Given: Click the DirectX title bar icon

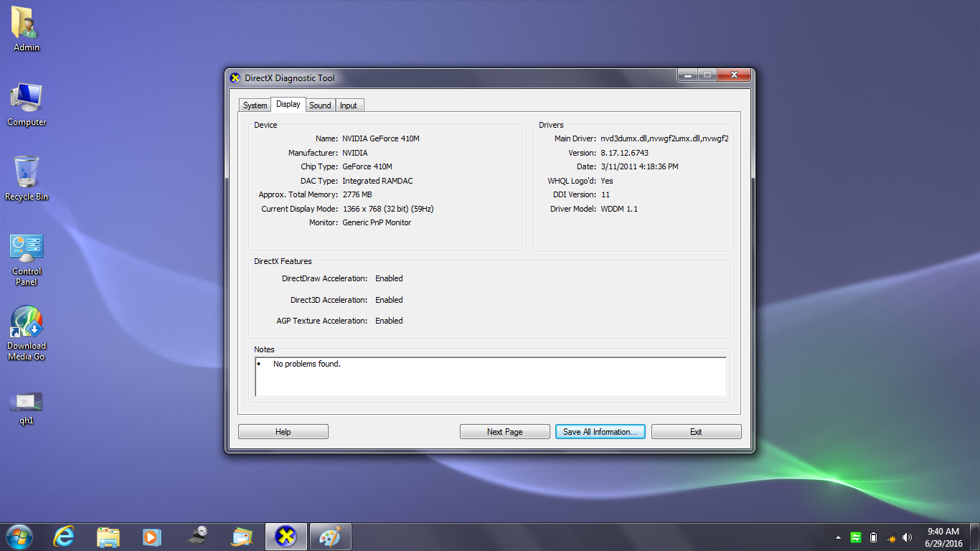Looking at the screenshot, I should pos(235,78).
